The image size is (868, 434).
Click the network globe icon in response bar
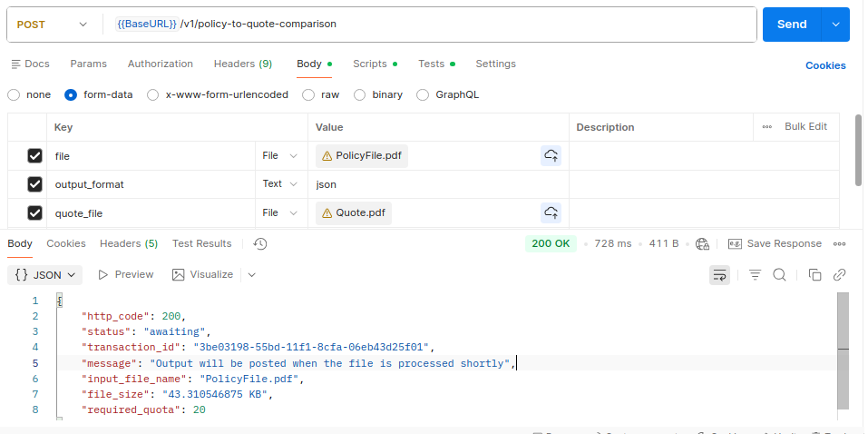point(703,244)
